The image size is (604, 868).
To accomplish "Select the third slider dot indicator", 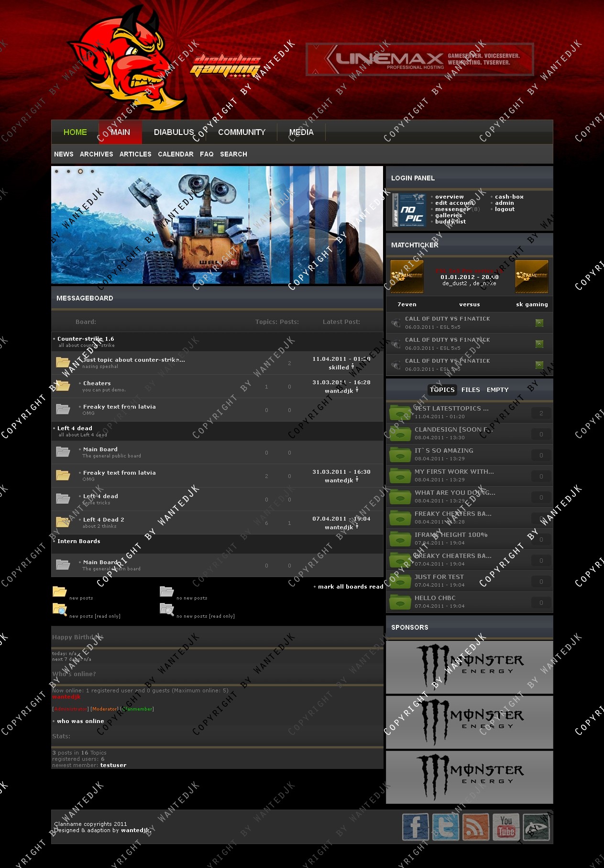I will 80,171.
